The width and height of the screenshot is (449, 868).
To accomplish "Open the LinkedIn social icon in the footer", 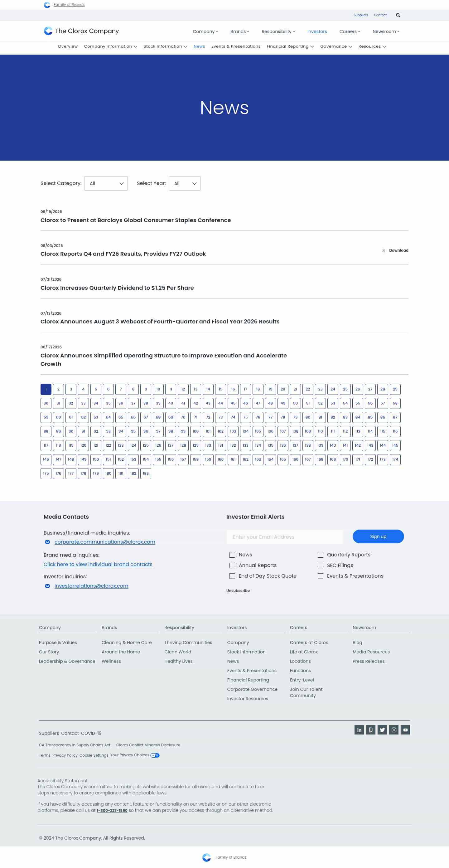I will (359, 730).
